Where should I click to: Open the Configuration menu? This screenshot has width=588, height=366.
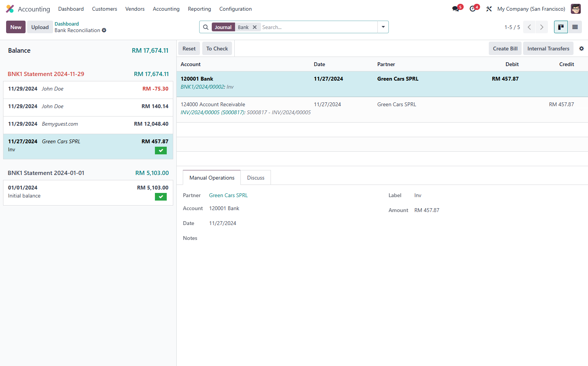235,9
